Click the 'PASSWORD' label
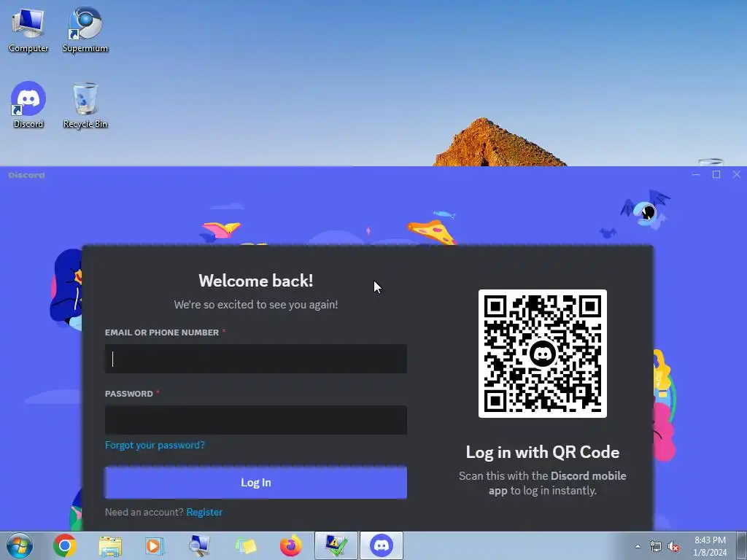The image size is (747, 560). (129, 394)
